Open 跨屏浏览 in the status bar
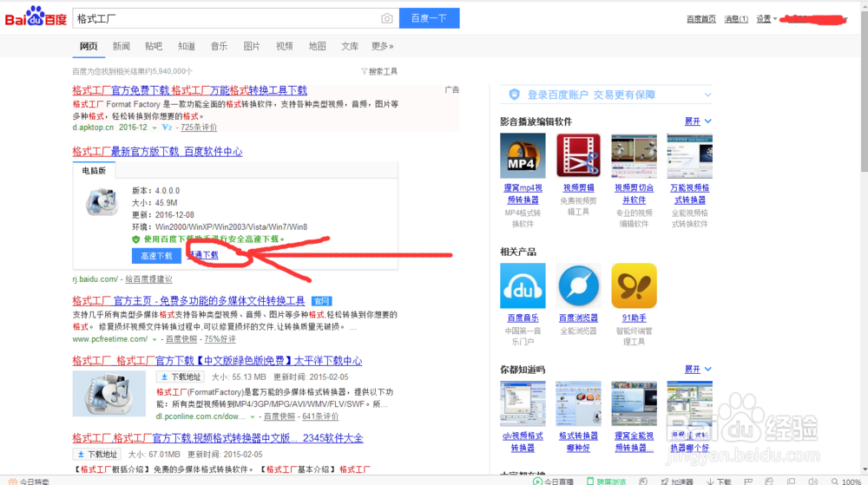The image size is (868, 485). tap(606, 482)
